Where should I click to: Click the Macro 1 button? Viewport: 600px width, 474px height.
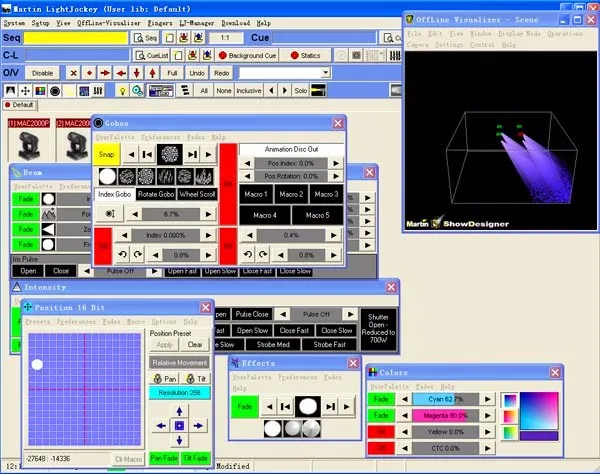[256, 194]
